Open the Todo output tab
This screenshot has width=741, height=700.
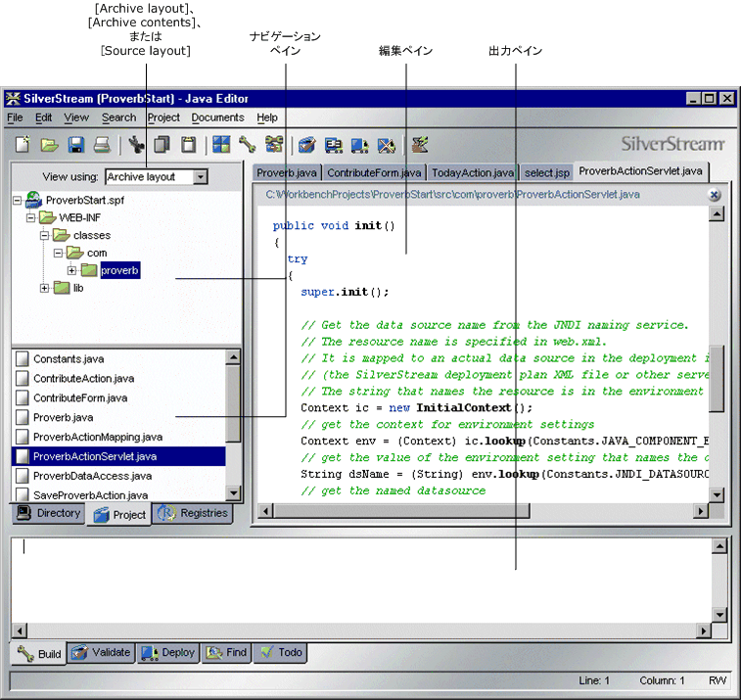(x=281, y=653)
